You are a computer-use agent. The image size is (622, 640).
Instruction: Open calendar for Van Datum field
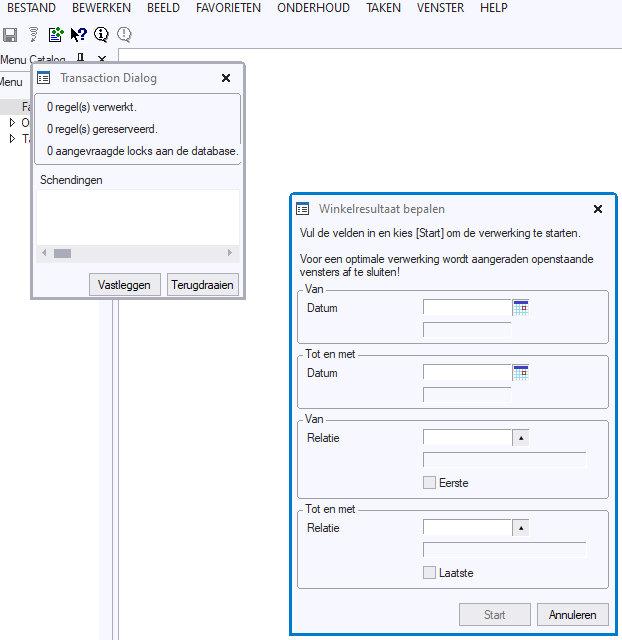tap(521, 307)
